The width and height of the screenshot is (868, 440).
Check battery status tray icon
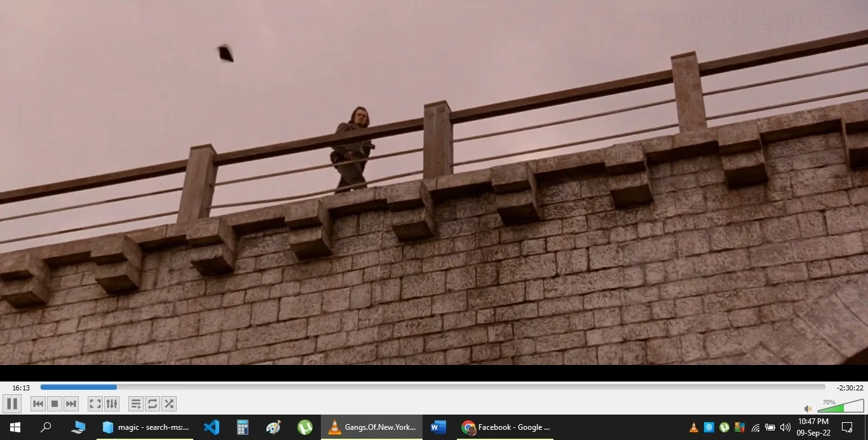tap(770, 427)
